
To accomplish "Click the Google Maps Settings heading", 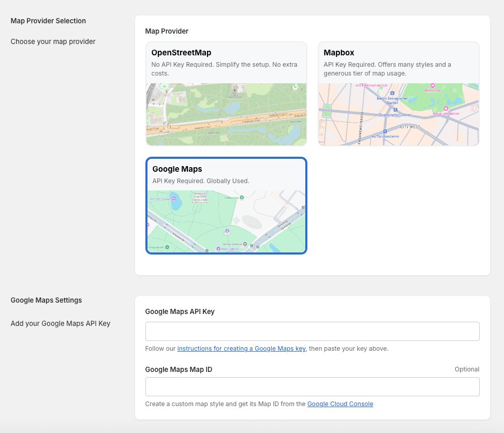I will [46, 300].
